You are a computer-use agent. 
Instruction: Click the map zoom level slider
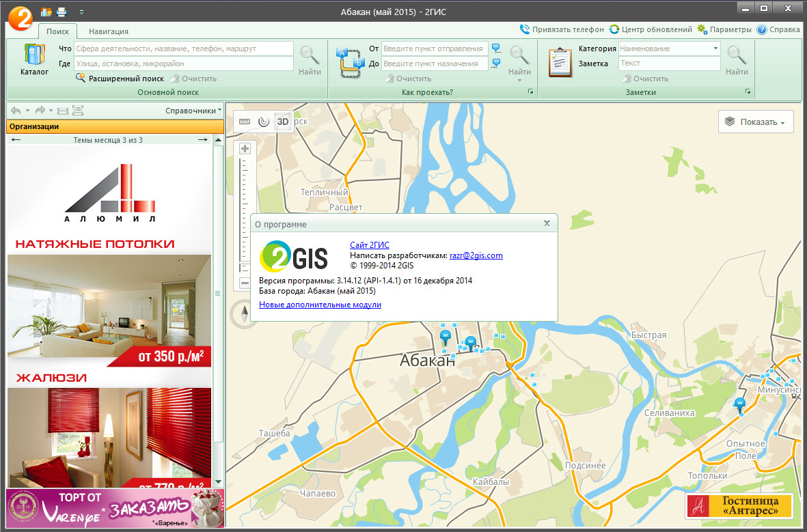pos(245,212)
